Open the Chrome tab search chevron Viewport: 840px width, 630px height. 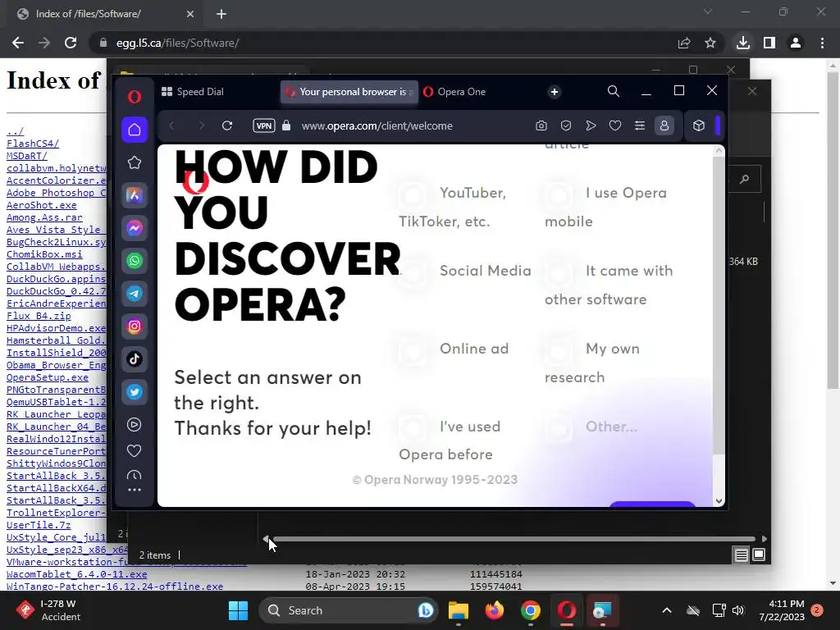(x=708, y=11)
